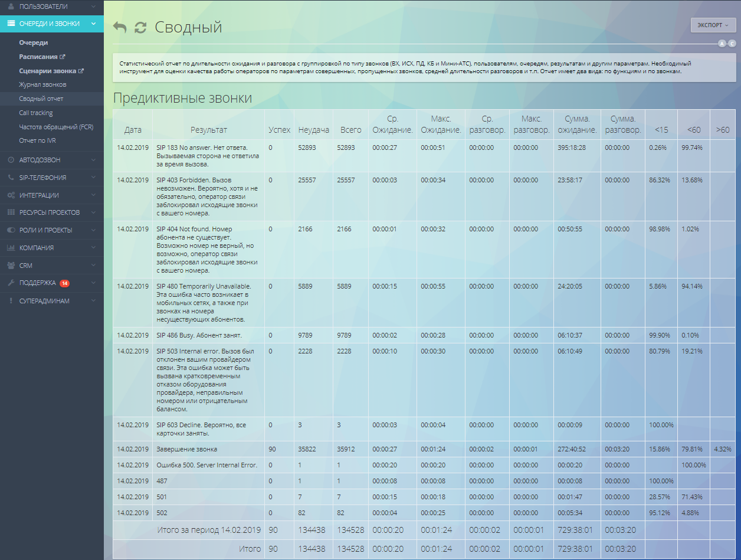Open the Очереди link

[x=33, y=42]
